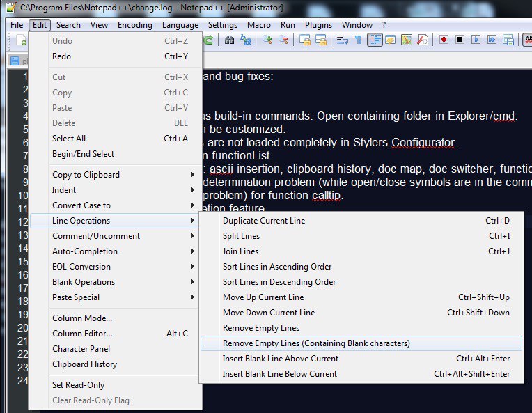Expand Comment/Uncomment submenu arrow
532x413 pixels.
(x=192, y=236)
